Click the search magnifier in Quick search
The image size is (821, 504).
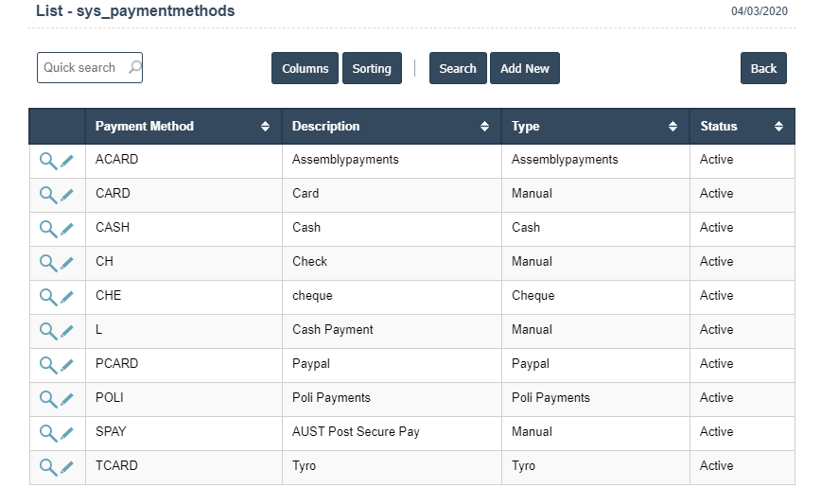(x=134, y=67)
